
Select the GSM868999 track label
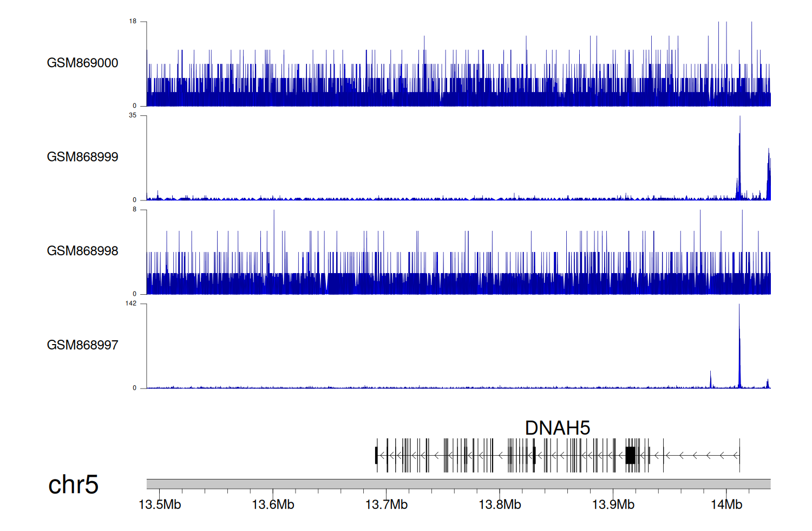tap(82, 157)
